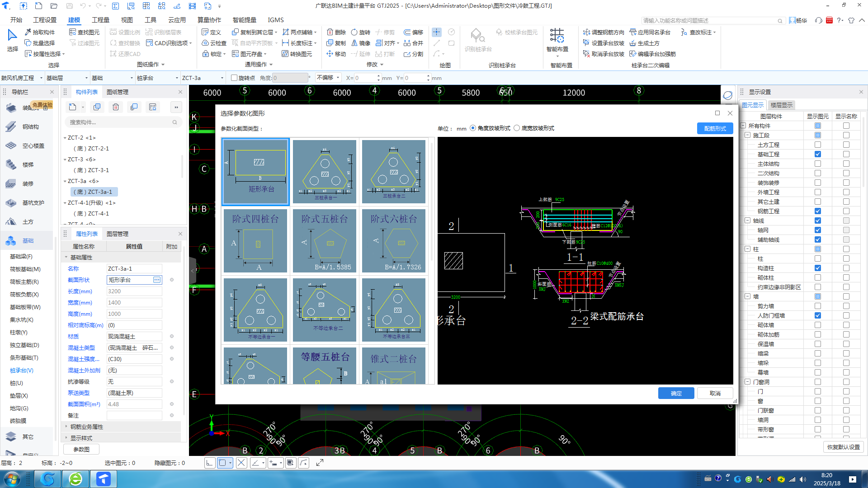Toggle 土方工程 显示图元 checkbox

818,145
